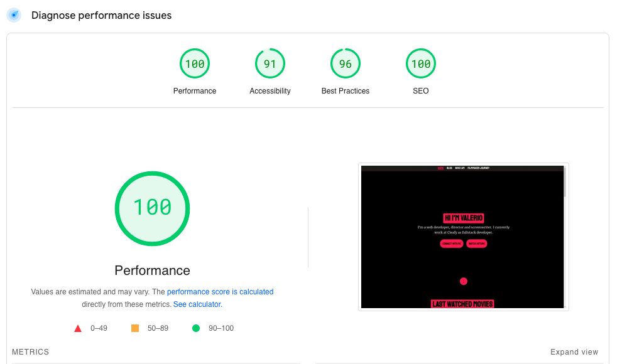
Task: Jump to the Accessibility score 91 category
Action: [x=270, y=64]
